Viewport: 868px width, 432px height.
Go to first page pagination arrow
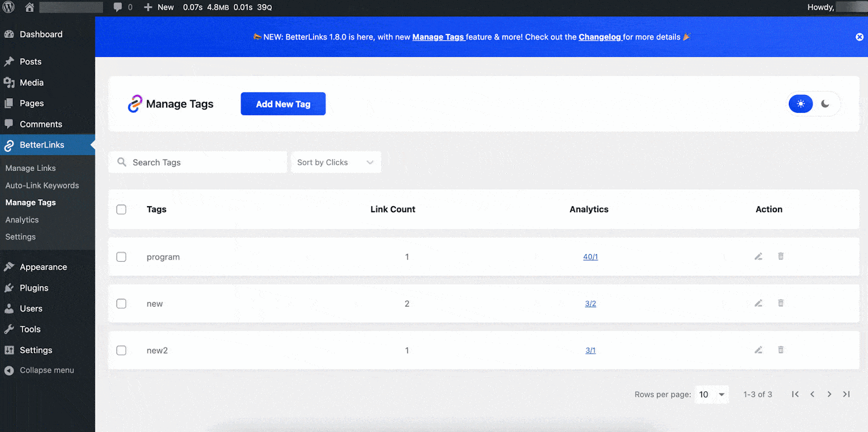pyautogui.click(x=795, y=395)
